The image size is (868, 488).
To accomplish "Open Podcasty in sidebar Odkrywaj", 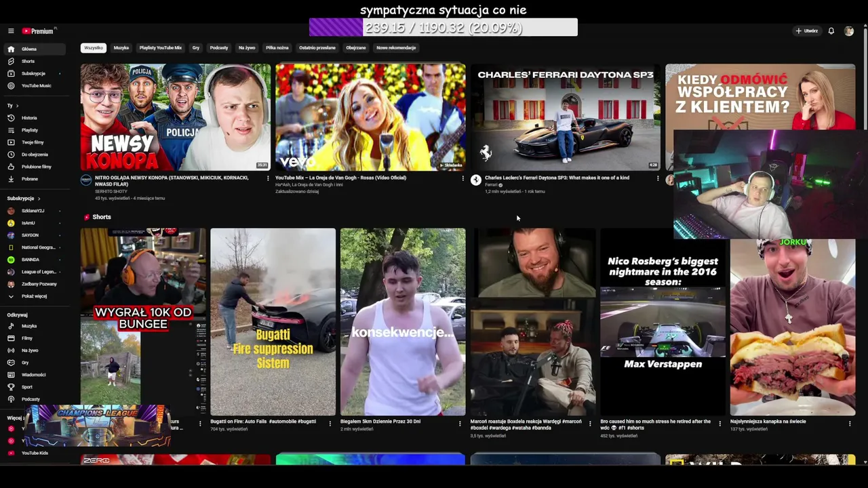I will [x=34, y=399].
